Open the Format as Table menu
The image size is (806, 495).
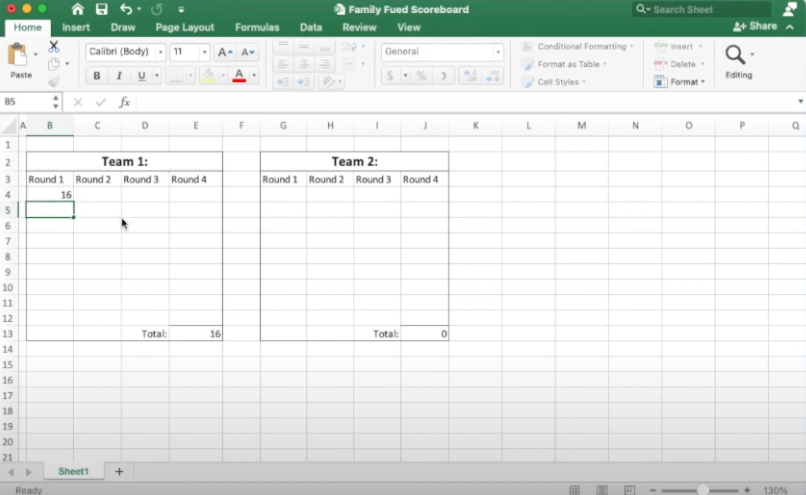tap(564, 64)
